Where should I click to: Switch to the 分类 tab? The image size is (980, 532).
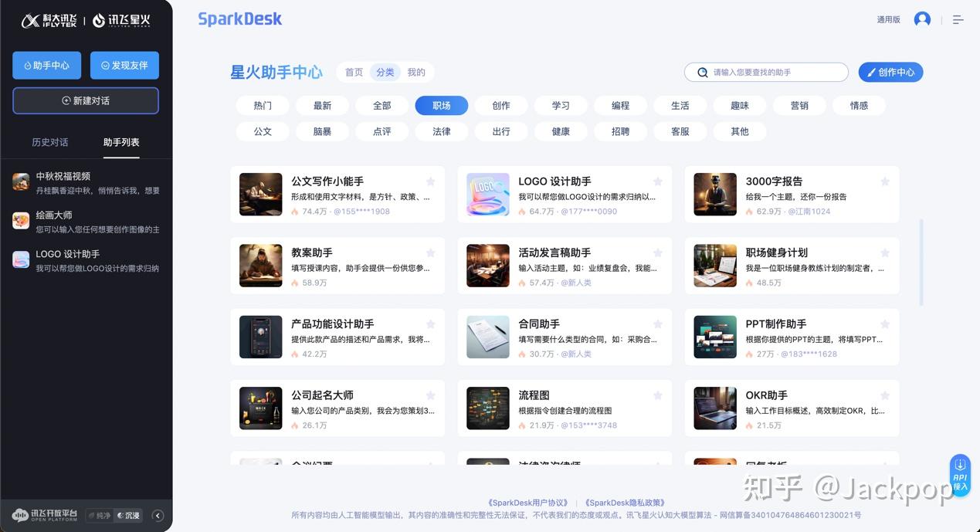(385, 73)
